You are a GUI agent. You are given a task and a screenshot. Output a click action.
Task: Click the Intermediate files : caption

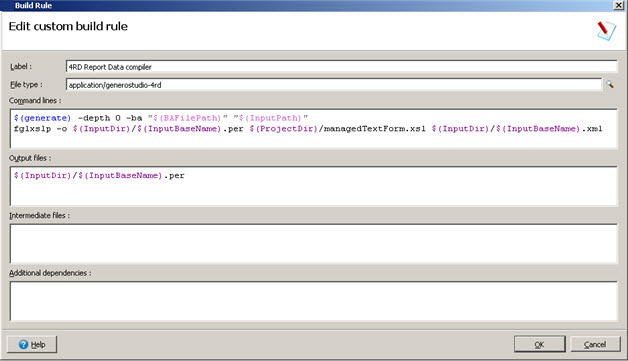[39, 215]
